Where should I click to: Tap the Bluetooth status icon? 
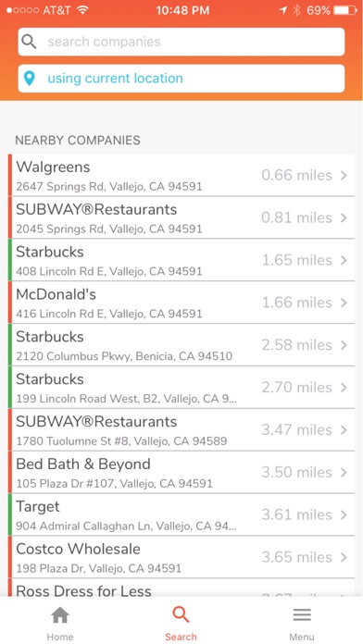pyautogui.click(x=296, y=10)
